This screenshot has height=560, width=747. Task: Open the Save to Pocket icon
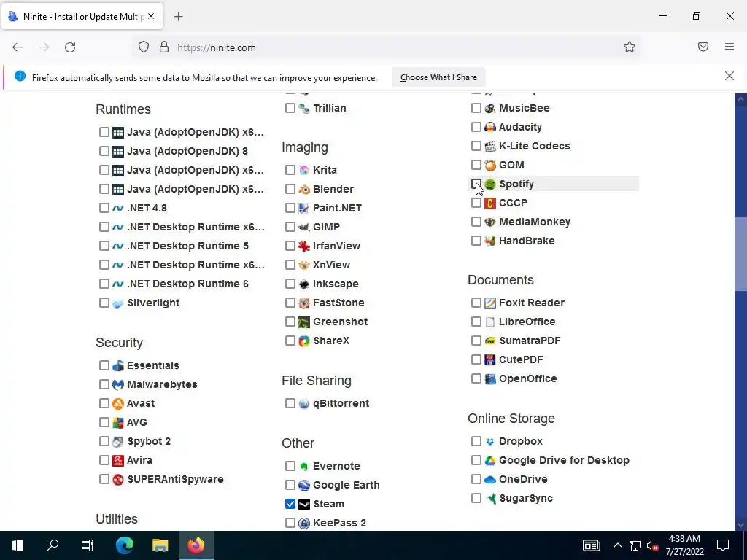coord(703,47)
